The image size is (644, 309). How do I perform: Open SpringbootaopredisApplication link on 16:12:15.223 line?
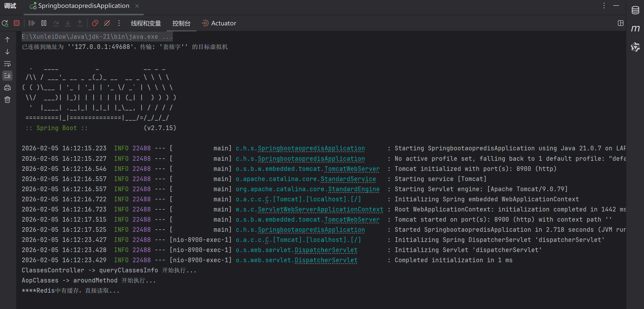coord(311,148)
